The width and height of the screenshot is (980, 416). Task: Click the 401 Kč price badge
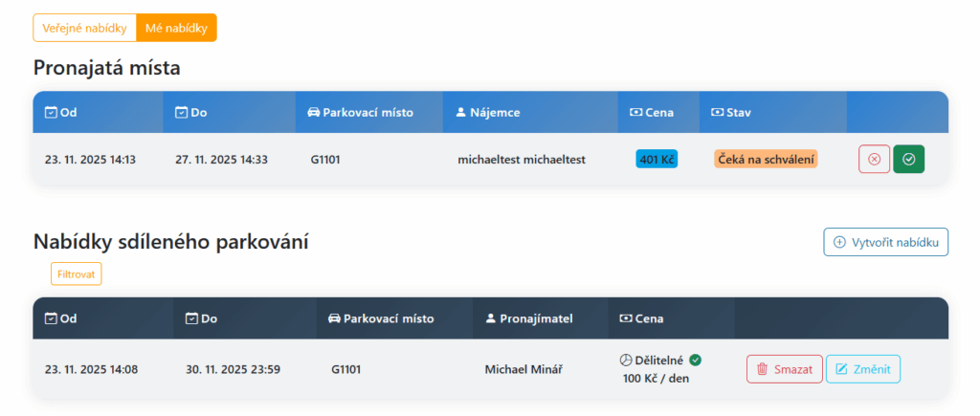tap(657, 159)
